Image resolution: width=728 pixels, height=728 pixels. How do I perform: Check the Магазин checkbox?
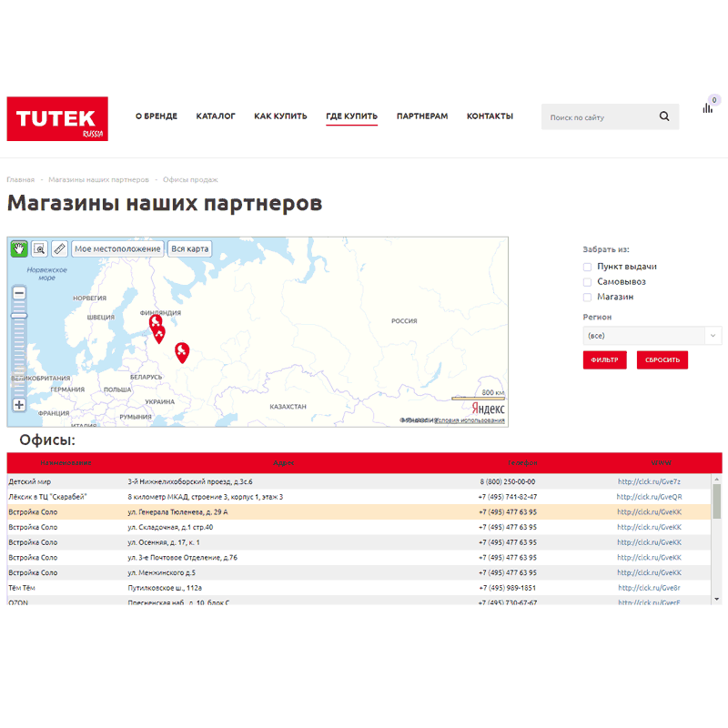click(587, 298)
